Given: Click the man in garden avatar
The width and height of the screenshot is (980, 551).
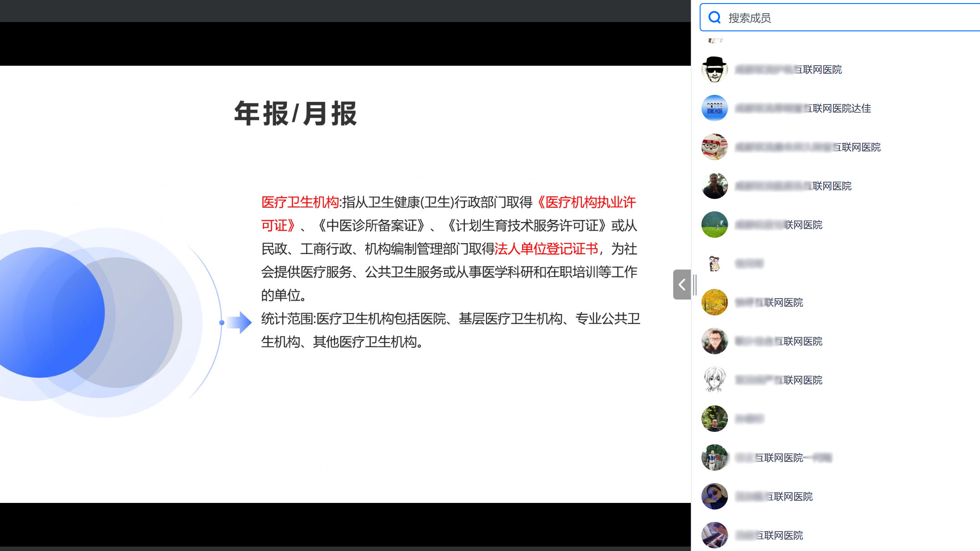Looking at the screenshot, I should point(714,419).
